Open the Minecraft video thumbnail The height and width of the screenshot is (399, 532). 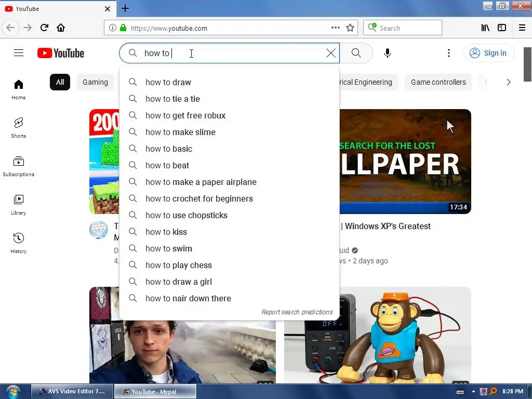[104, 162]
